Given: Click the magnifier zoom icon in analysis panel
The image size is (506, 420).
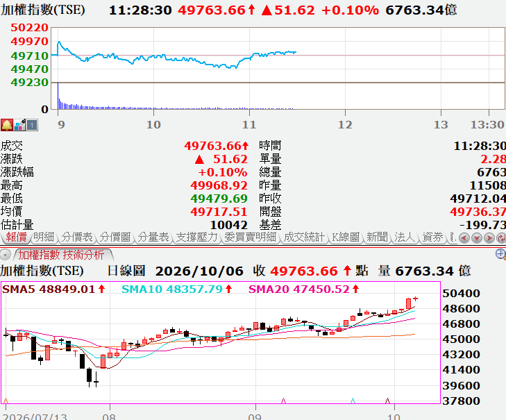Looking at the screenshot, I should (500, 254).
